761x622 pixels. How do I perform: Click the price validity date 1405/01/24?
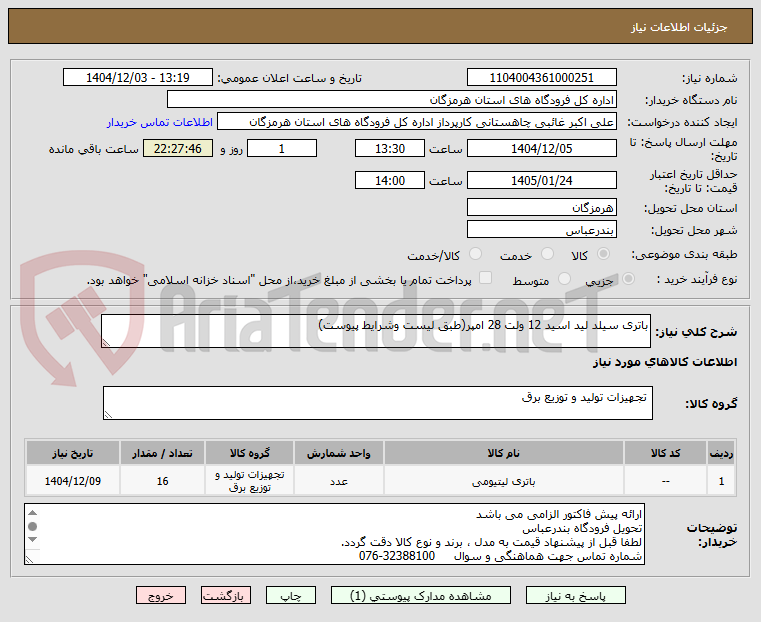pos(542,180)
